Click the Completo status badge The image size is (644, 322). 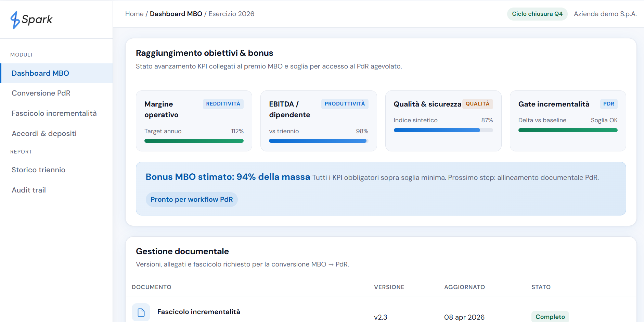[x=550, y=317]
